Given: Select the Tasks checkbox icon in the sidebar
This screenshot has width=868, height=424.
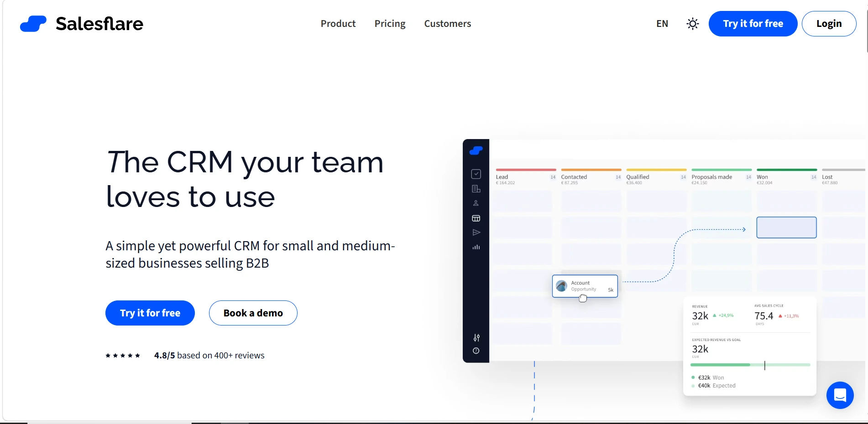Looking at the screenshot, I should pyautogui.click(x=476, y=174).
